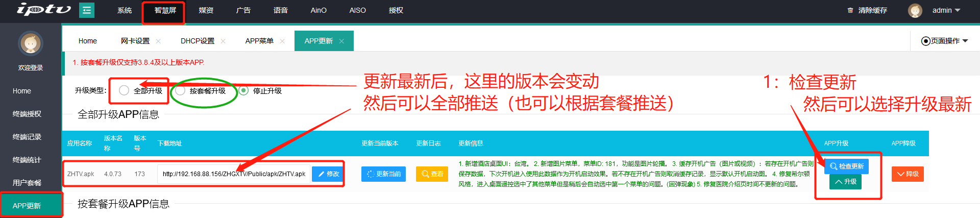
Task: Select the 按套餐升级 radio option
Action: point(180,90)
